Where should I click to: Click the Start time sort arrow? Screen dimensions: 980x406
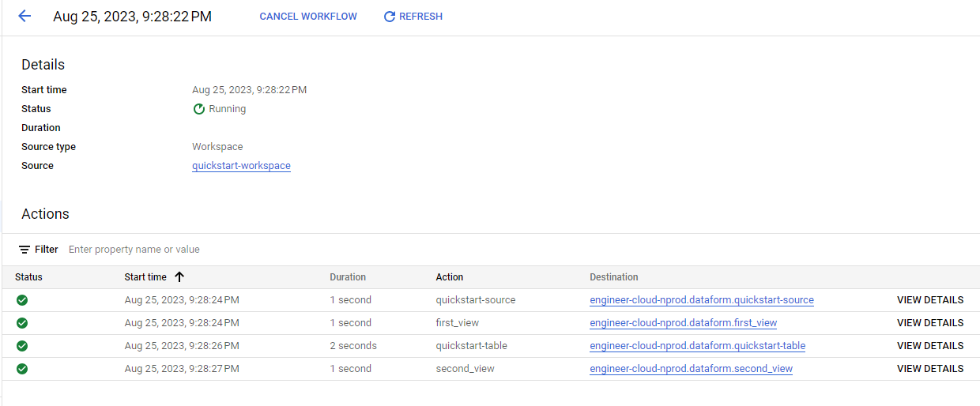(179, 277)
